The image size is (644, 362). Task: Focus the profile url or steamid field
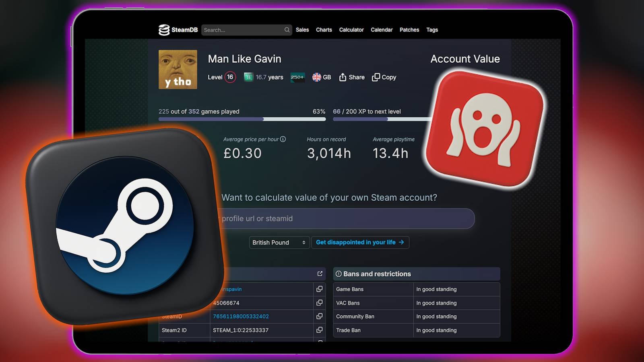[x=346, y=219]
